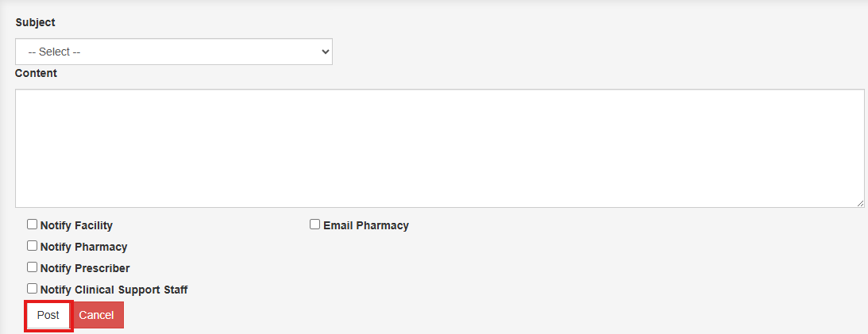Click the Notify Clinical Support Staff label
The height and width of the screenshot is (334, 868).
point(114,290)
